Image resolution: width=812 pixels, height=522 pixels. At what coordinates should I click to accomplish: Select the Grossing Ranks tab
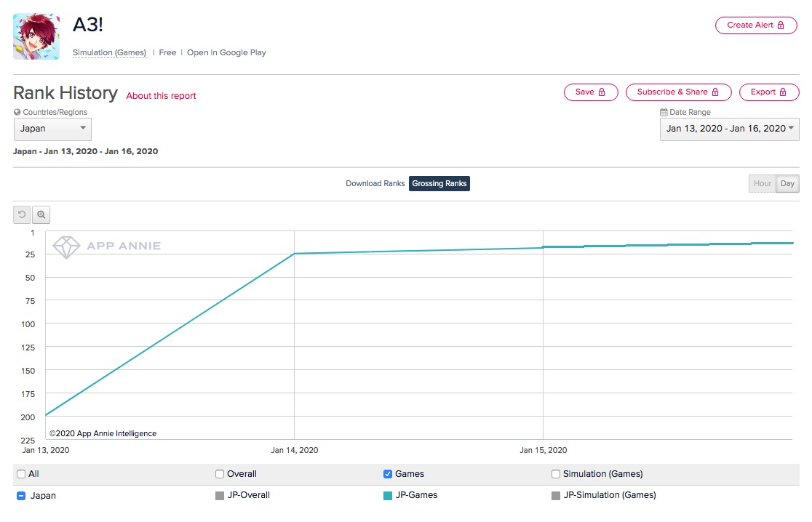coord(439,184)
